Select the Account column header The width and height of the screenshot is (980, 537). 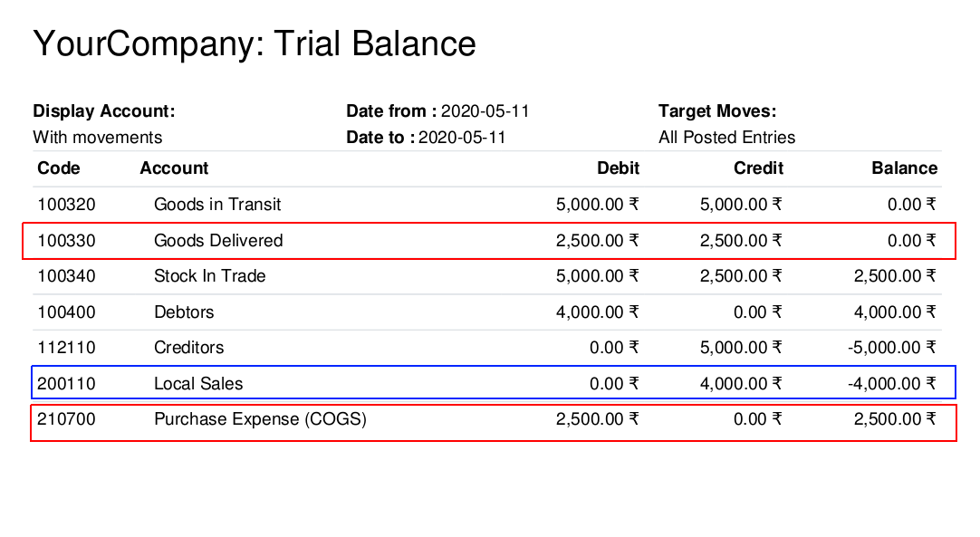pyautogui.click(x=174, y=168)
